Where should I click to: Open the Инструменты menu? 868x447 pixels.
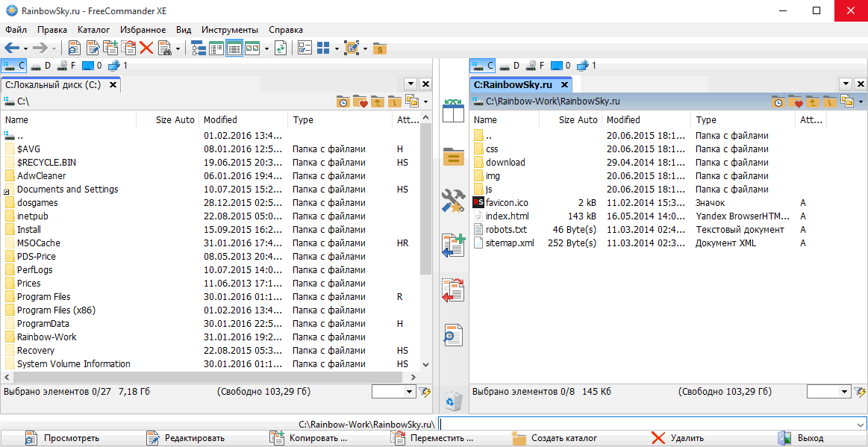pos(230,30)
